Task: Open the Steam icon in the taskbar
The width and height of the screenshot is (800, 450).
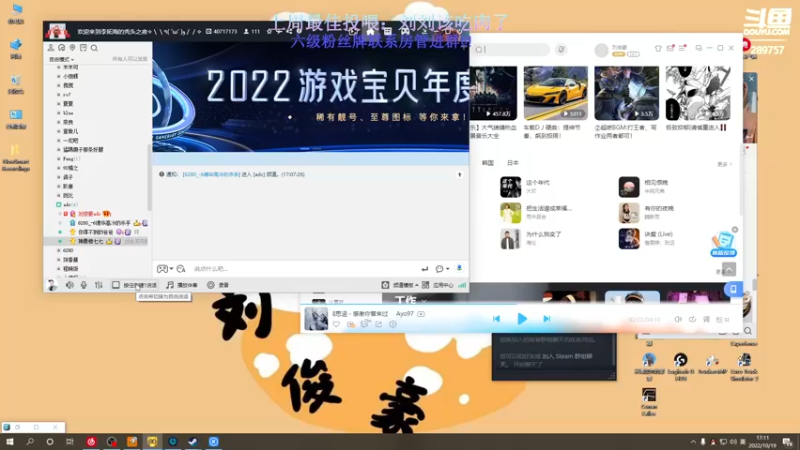Action: click(193, 441)
